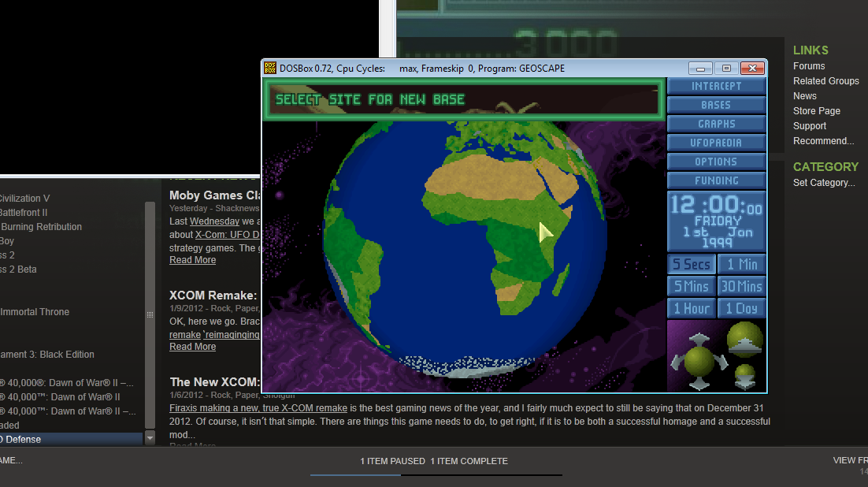The width and height of the screenshot is (868, 487).
Task: Open the Forums link
Action: pyautogui.click(x=809, y=66)
